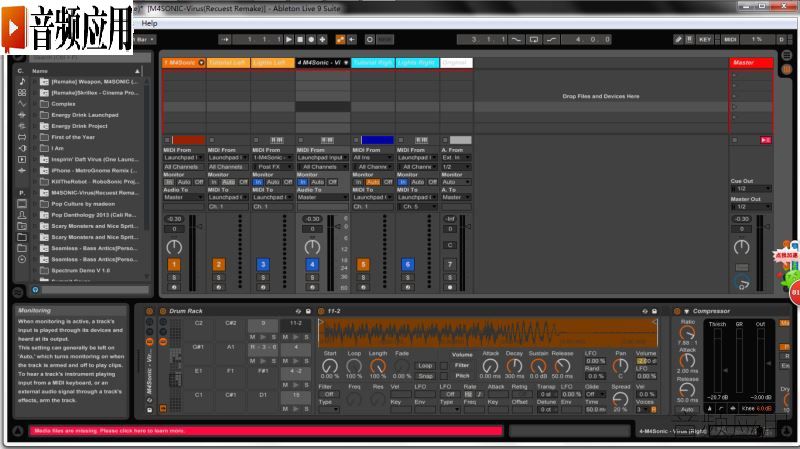This screenshot has height=449, width=800.
Task: Toggle the Loop switch in transport
Action: click(534, 39)
